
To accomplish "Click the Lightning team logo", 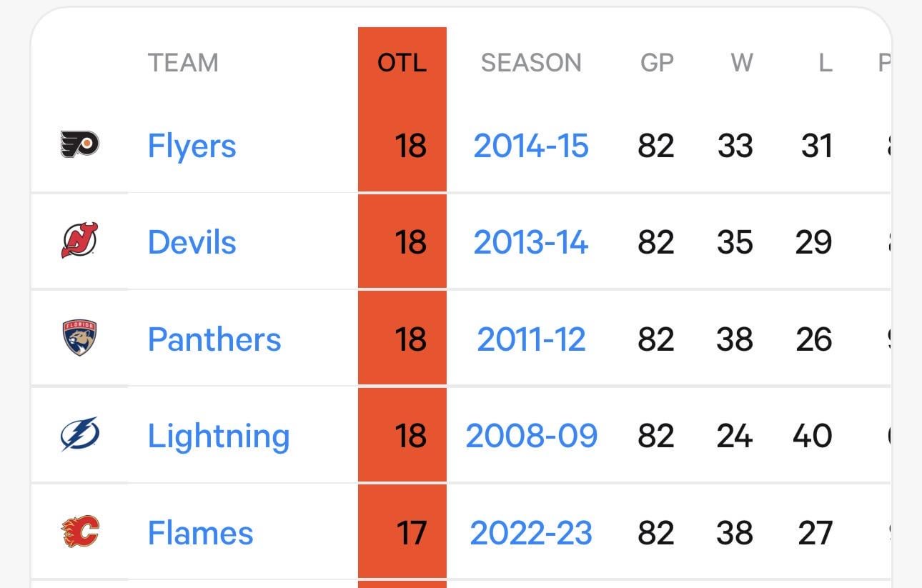I will 79,434.
